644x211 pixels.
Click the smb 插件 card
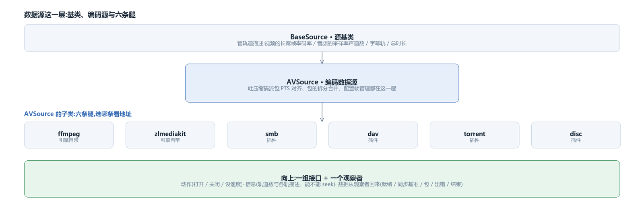coord(272,135)
